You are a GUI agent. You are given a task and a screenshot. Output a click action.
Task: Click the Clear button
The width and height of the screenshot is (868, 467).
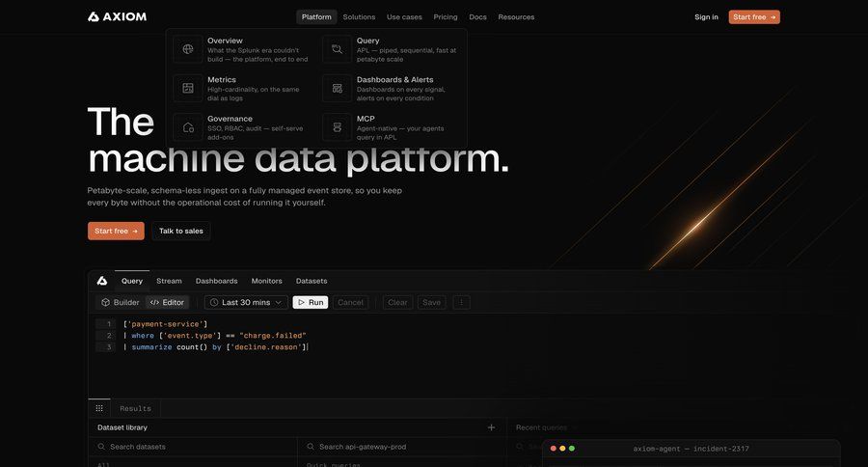pyautogui.click(x=397, y=302)
